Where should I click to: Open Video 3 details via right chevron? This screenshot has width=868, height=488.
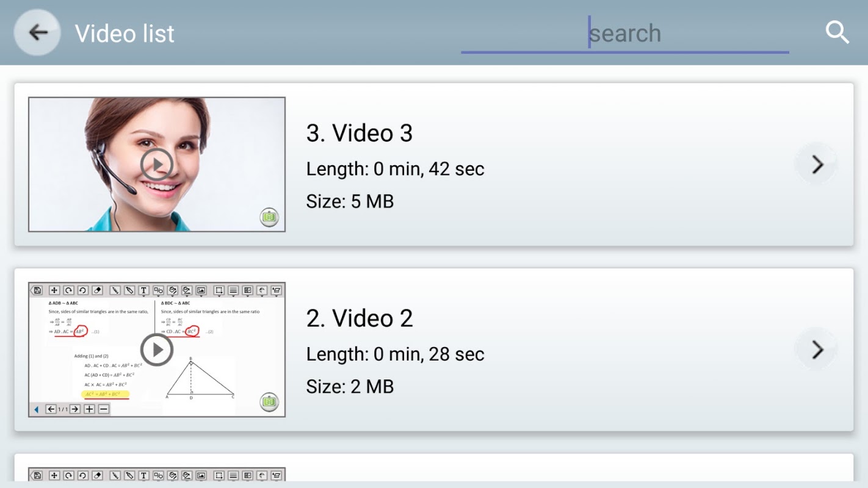pos(817,164)
